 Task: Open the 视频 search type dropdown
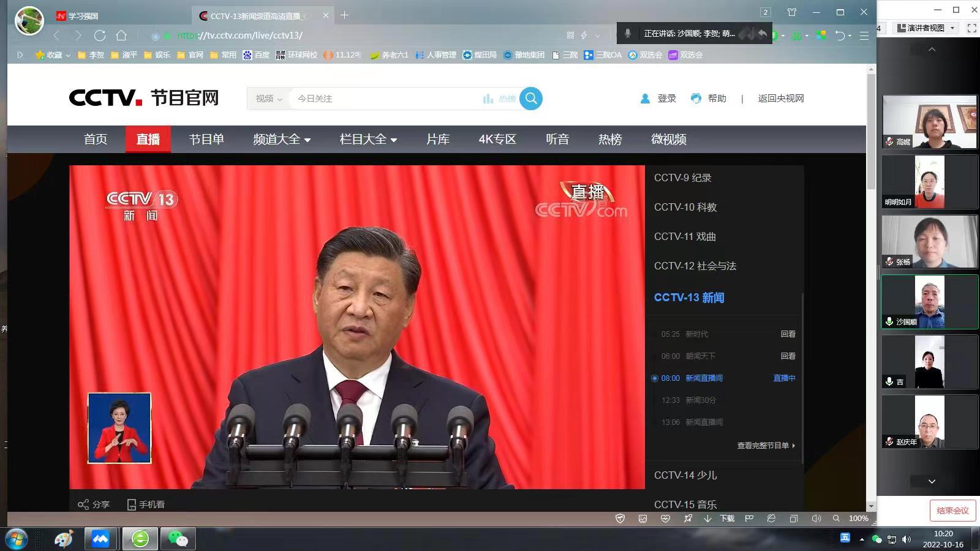[x=269, y=99]
